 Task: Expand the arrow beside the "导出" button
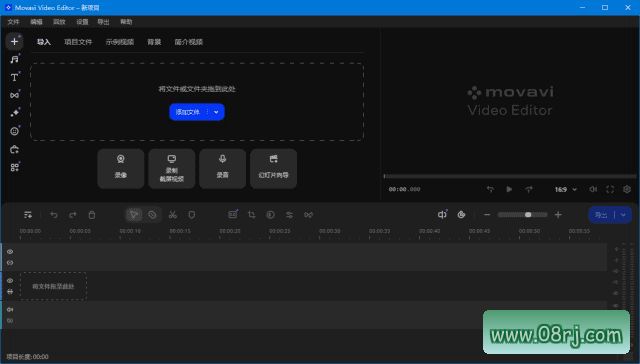tap(623, 215)
